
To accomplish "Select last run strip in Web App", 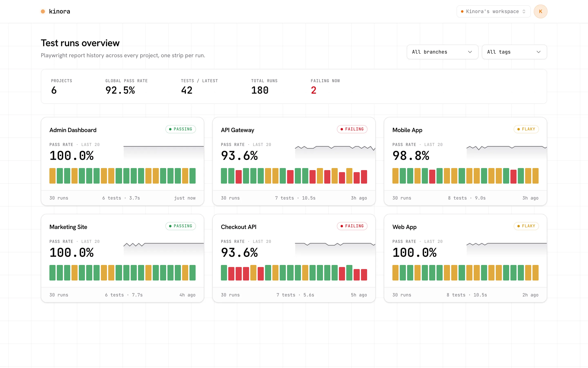I will pos(536,272).
